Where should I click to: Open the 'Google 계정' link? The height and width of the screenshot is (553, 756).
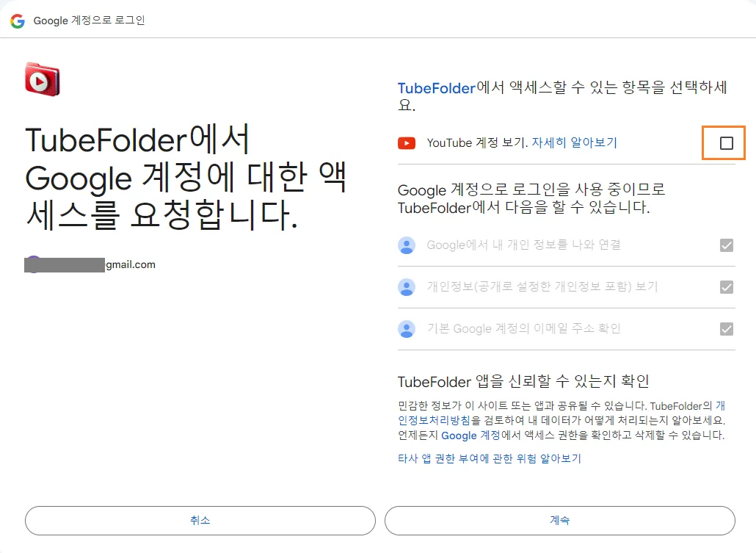470,435
